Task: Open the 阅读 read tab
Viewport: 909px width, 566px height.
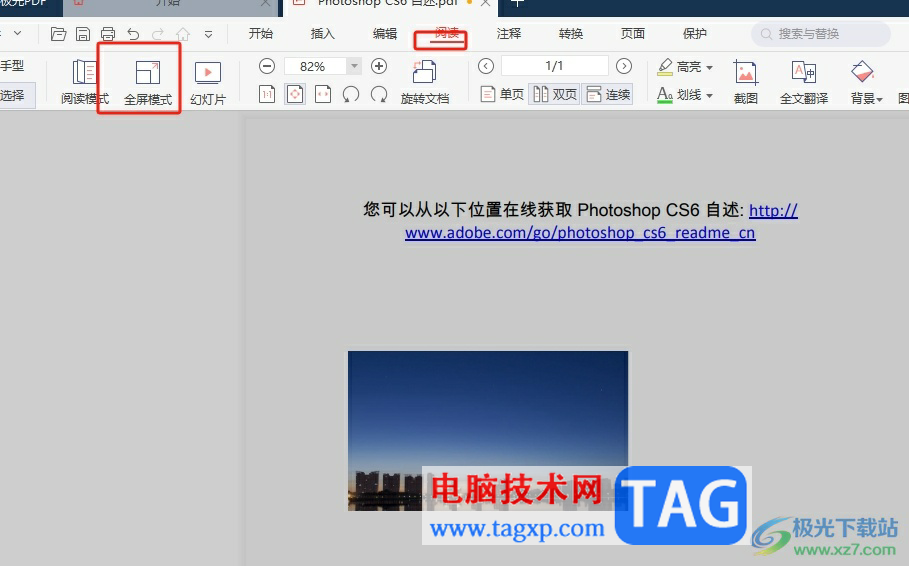Action: (447, 34)
